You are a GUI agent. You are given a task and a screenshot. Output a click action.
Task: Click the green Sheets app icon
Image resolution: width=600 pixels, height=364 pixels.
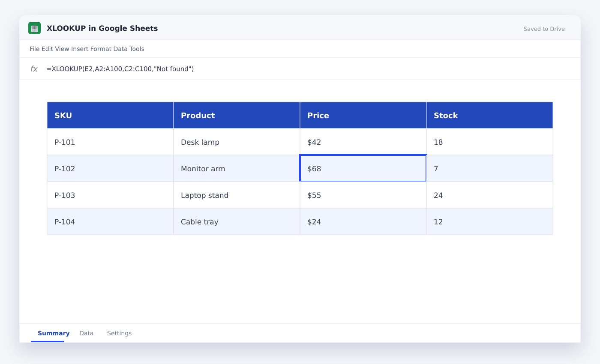click(x=35, y=28)
